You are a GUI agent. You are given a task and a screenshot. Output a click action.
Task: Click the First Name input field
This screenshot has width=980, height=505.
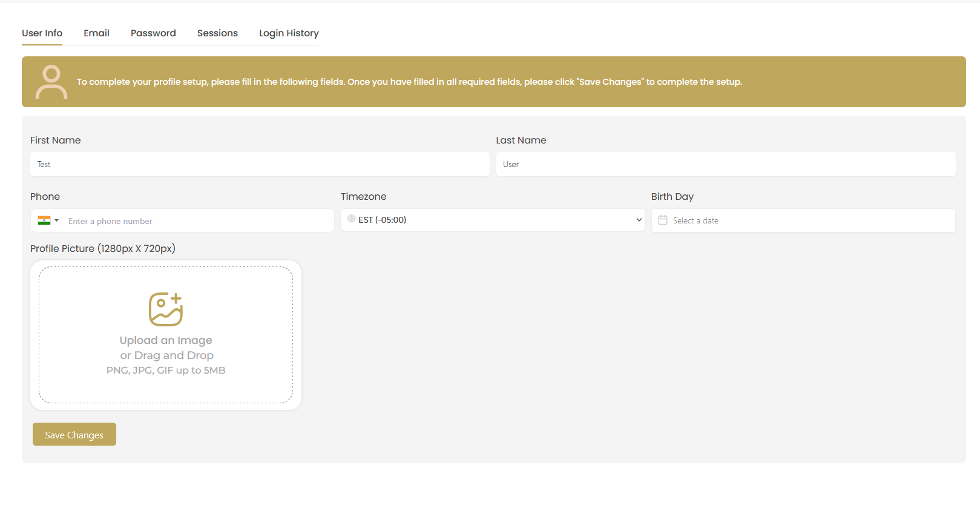[260, 164]
